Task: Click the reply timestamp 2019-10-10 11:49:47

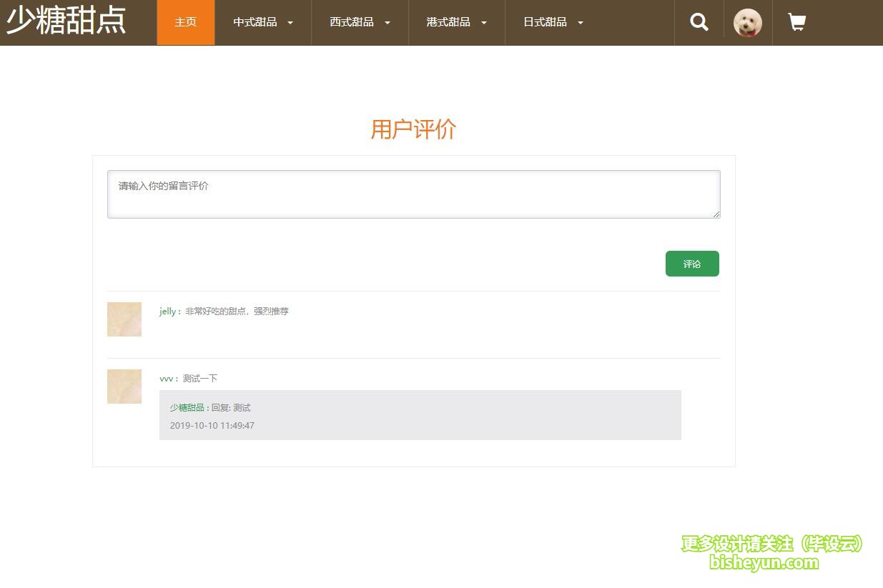Action: point(212,426)
